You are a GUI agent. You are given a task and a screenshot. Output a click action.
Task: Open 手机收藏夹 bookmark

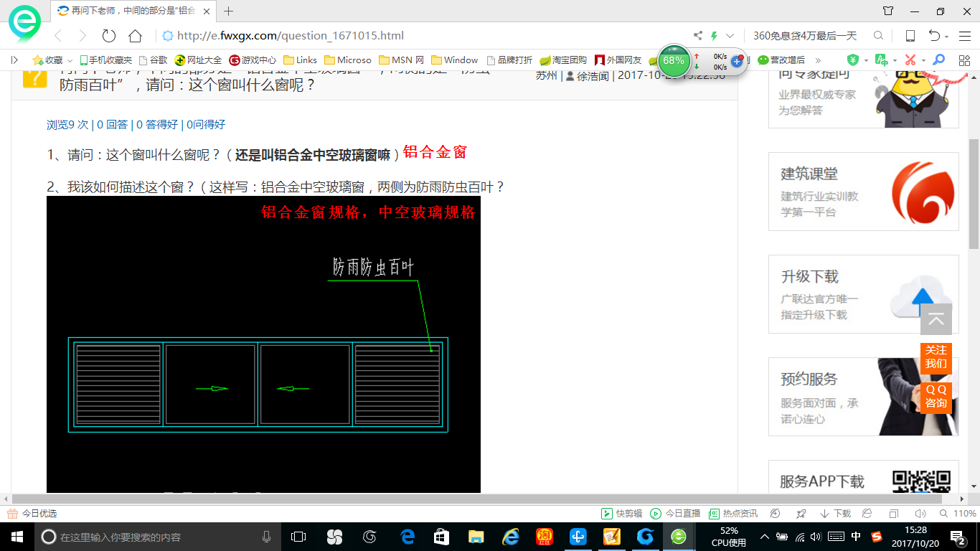pos(105,60)
